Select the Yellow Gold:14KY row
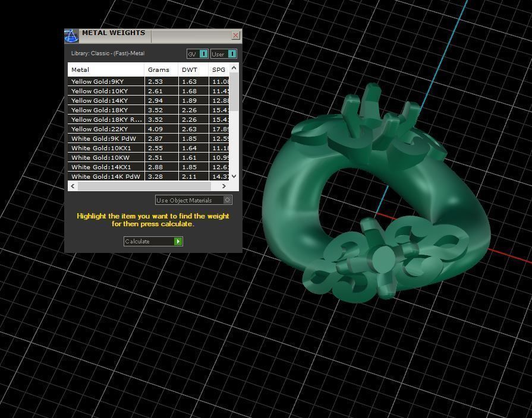This screenshot has height=418, width=532. 149,100
